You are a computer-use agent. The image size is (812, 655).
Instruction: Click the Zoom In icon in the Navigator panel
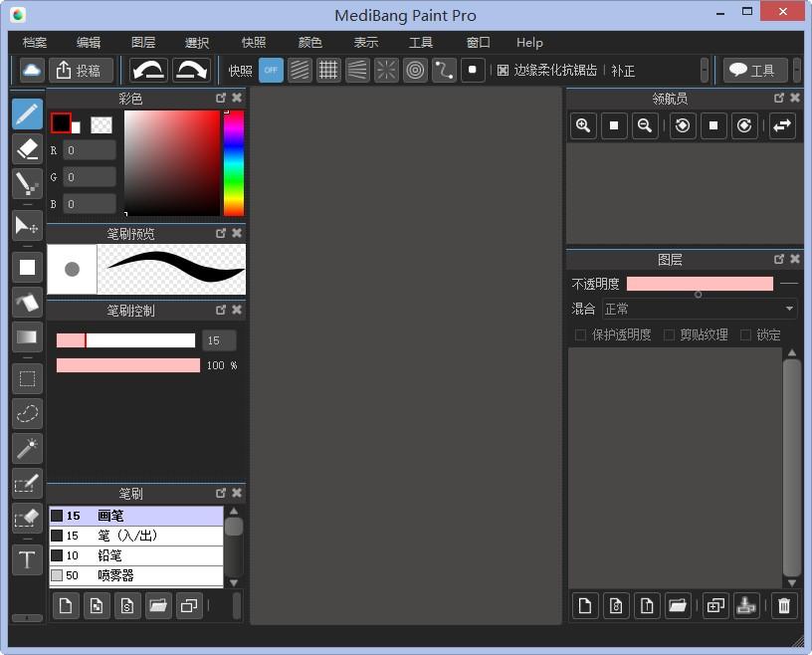point(582,125)
